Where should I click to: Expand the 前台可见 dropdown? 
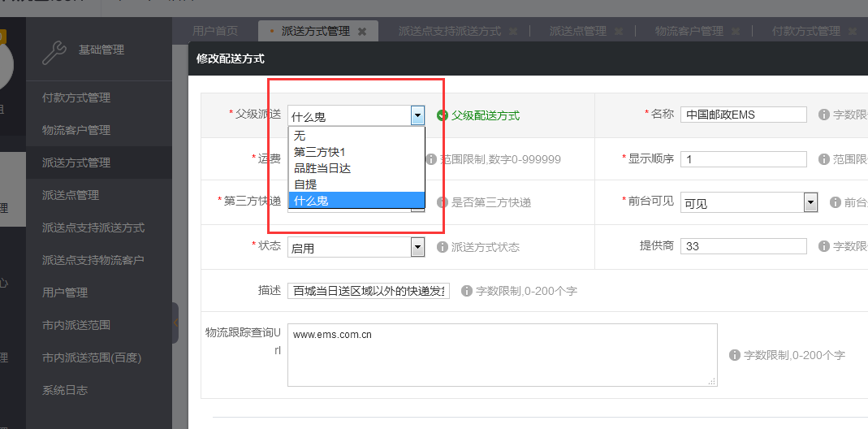click(x=810, y=202)
